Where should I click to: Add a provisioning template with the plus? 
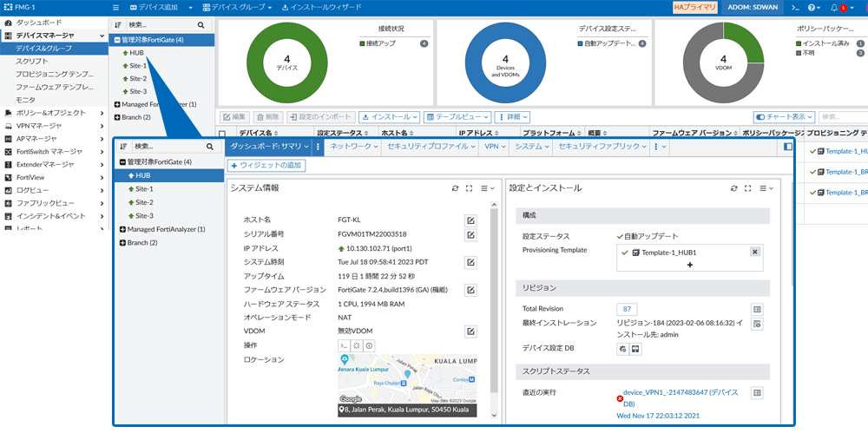[690, 265]
